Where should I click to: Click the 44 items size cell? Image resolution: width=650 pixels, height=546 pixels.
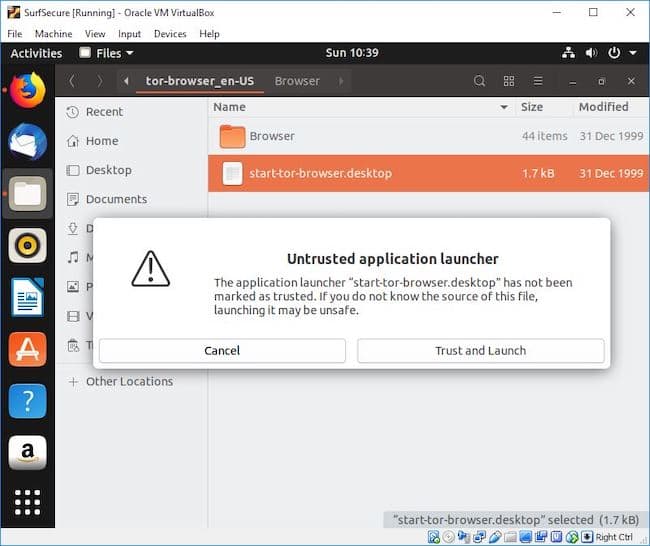coord(544,136)
